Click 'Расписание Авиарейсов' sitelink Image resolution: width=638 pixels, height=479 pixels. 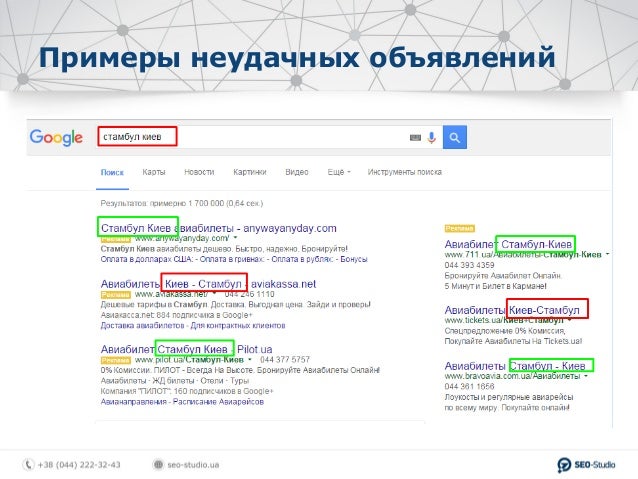(218, 402)
